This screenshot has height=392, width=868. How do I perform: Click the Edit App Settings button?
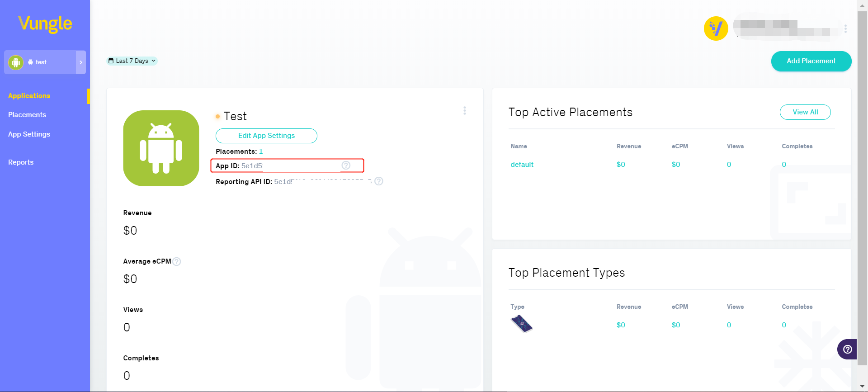(266, 136)
